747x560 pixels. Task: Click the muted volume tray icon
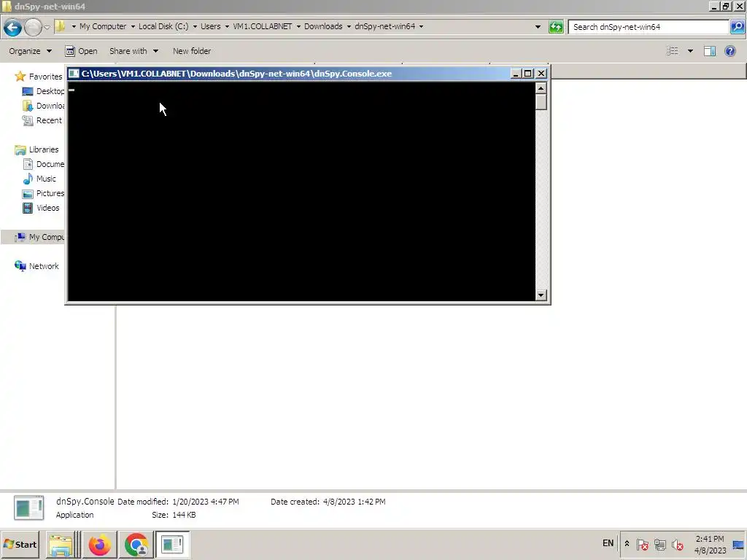pos(677,544)
